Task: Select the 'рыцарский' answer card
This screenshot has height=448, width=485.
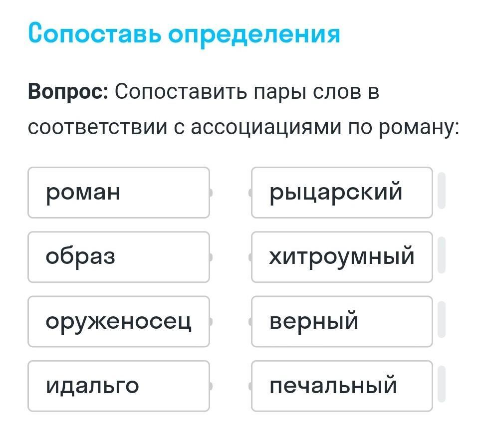Action: pos(342,193)
